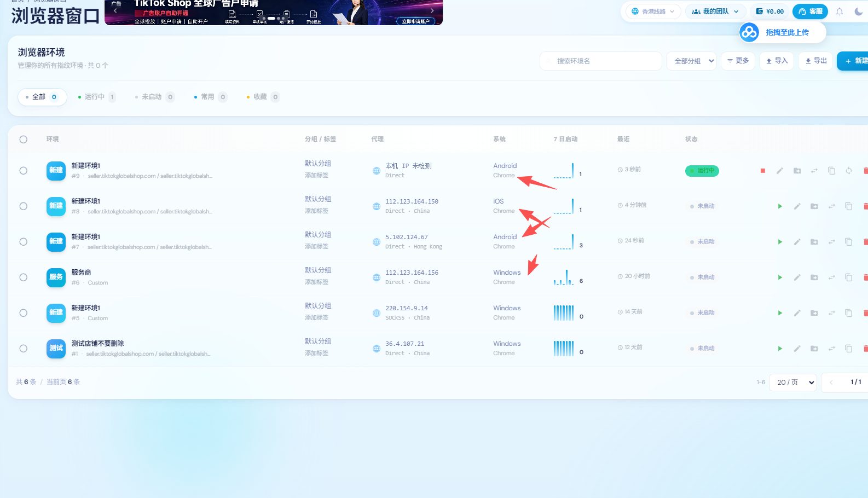The width and height of the screenshot is (868, 498).
Task: Select the checkbox for environment #8
Action: coord(24,206)
